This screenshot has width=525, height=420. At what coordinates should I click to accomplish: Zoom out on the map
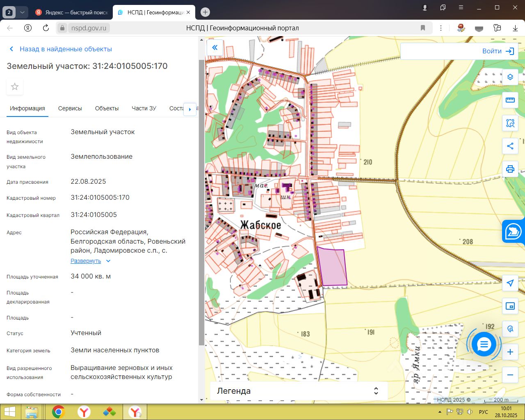point(510,375)
